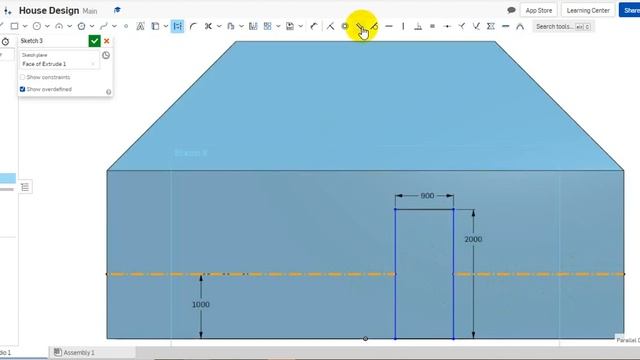The image size is (640, 360).
Task: Apply the Normal constraint
Action: (462, 26)
